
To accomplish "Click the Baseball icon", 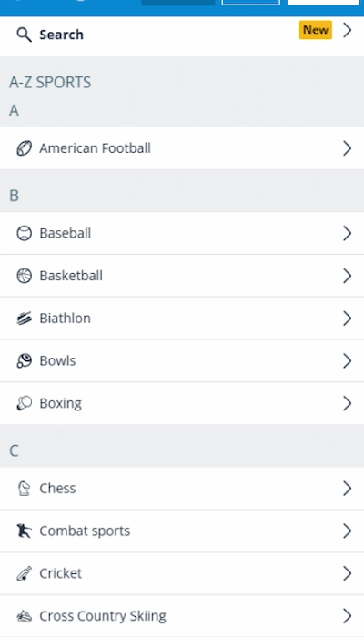I will click(x=24, y=233).
